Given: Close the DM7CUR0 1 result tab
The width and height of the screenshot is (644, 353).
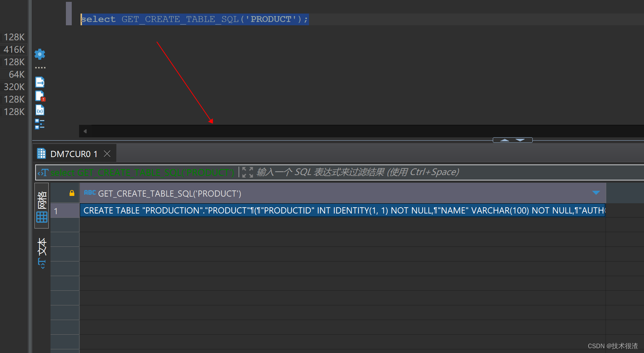Looking at the screenshot, I should click(x=107, y=154).
